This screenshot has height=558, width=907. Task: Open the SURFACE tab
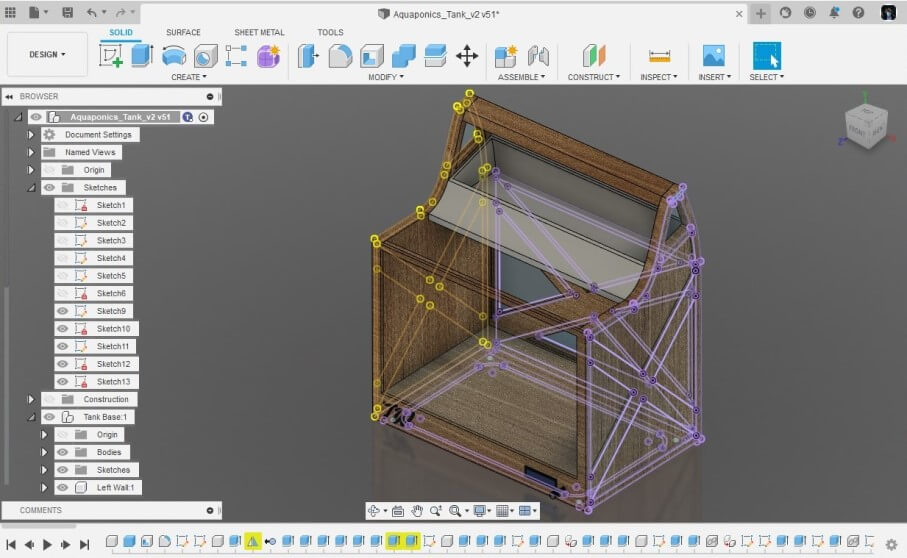183,32
